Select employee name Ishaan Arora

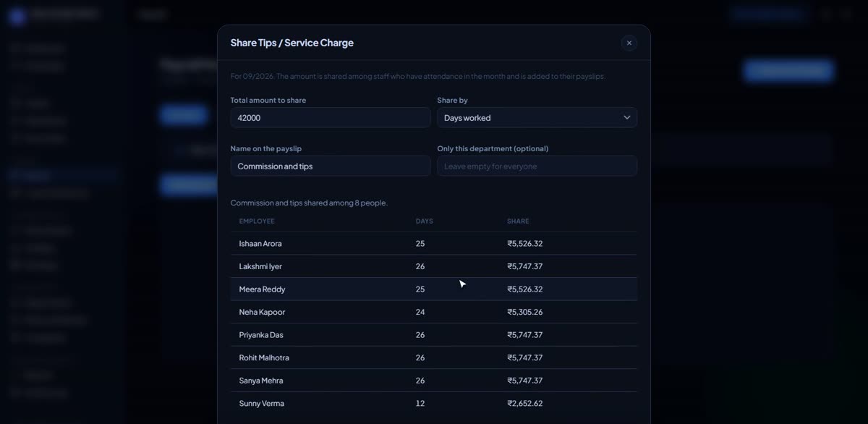260,244
